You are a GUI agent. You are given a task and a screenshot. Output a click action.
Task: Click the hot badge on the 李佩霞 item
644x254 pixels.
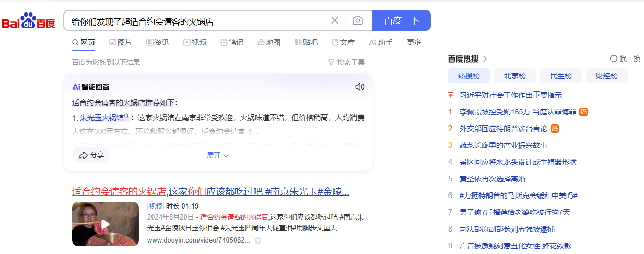[x=583, y=112]
